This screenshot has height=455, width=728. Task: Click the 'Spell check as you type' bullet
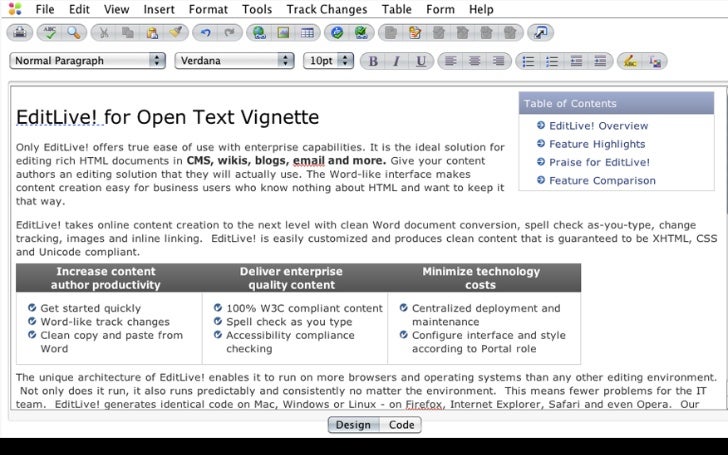coord(289,322)
